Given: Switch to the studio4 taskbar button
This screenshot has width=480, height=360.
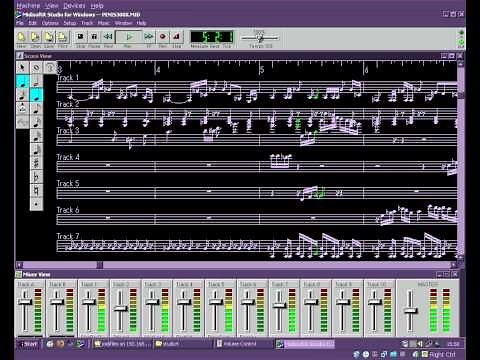Looking at the screenshot, I should point(183,344).
